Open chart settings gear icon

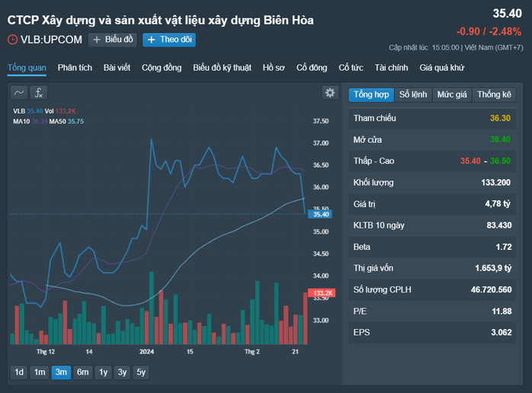(x=330, y=93)
